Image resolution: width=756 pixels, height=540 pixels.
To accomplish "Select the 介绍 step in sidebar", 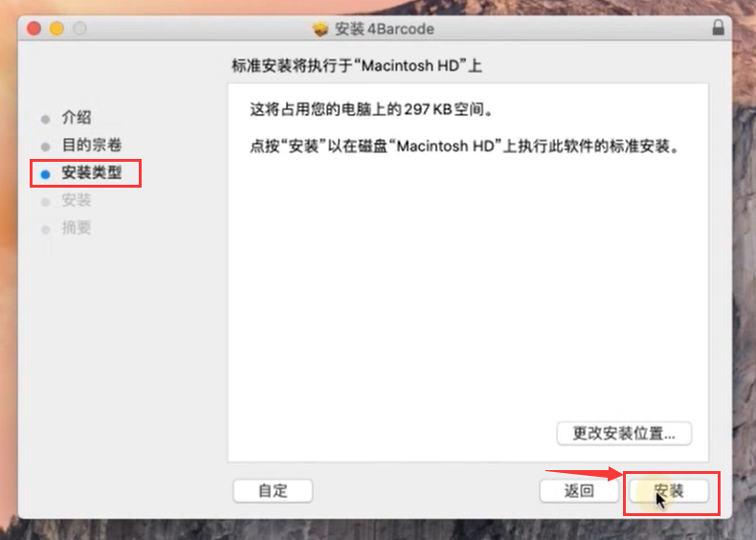I will pyautogui.click(x=77, y=117).
